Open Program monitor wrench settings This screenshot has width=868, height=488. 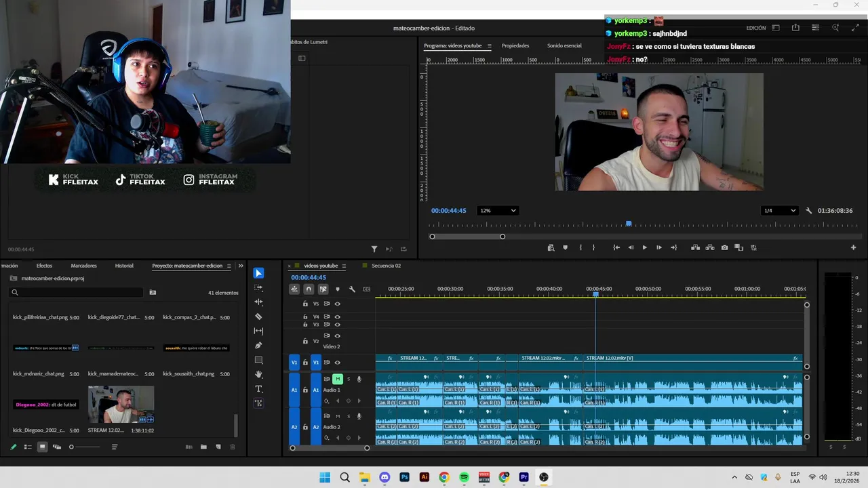point(808,211)
